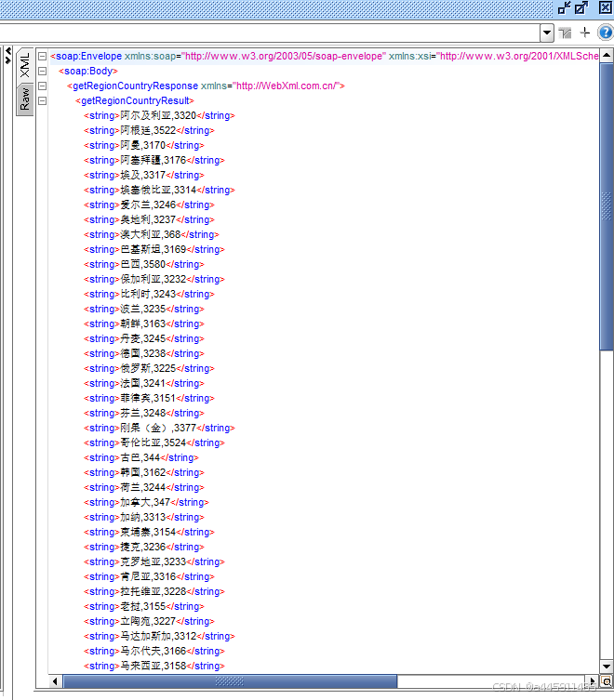This screenshot has width=614, height=700.
Task: Select the row containing 3313
Action: pos(144,518)
